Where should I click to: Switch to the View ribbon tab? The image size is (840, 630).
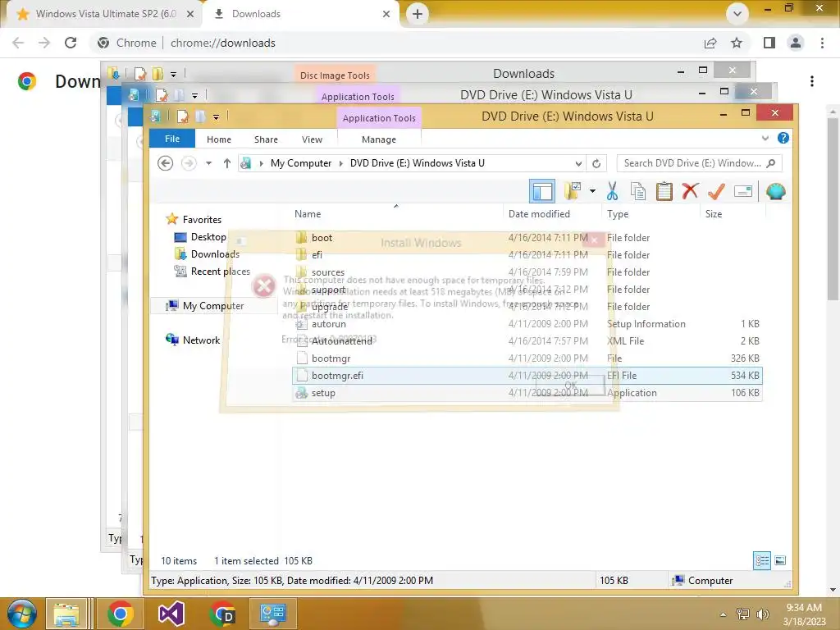312,139
